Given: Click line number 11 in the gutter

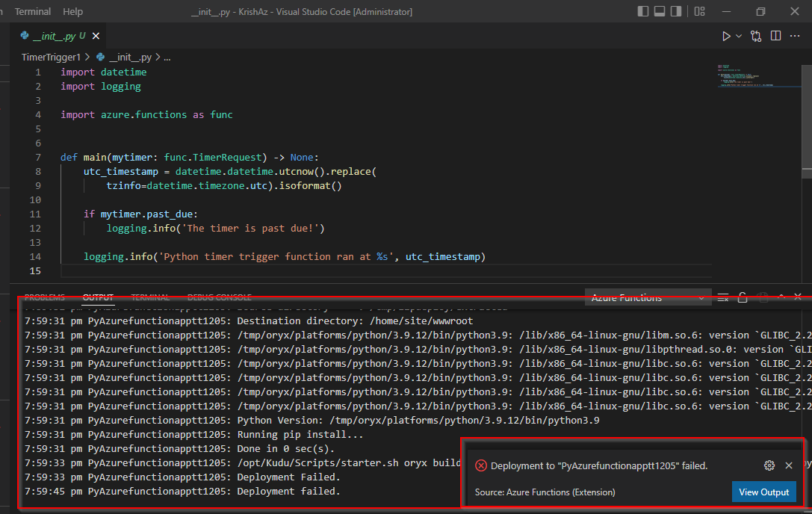Looking at the screenshot, I should [x=35, y=214].
